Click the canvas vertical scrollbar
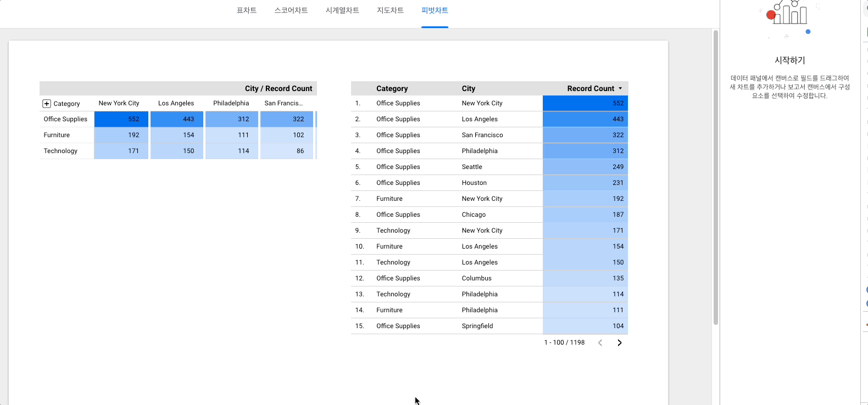This screenshot has height=405, width=868. (x=715, y=177)
